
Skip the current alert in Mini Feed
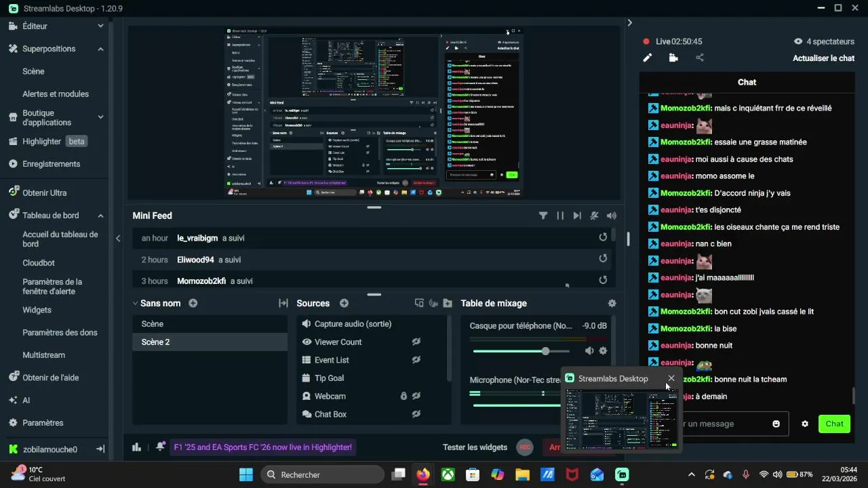click(577, 216)
